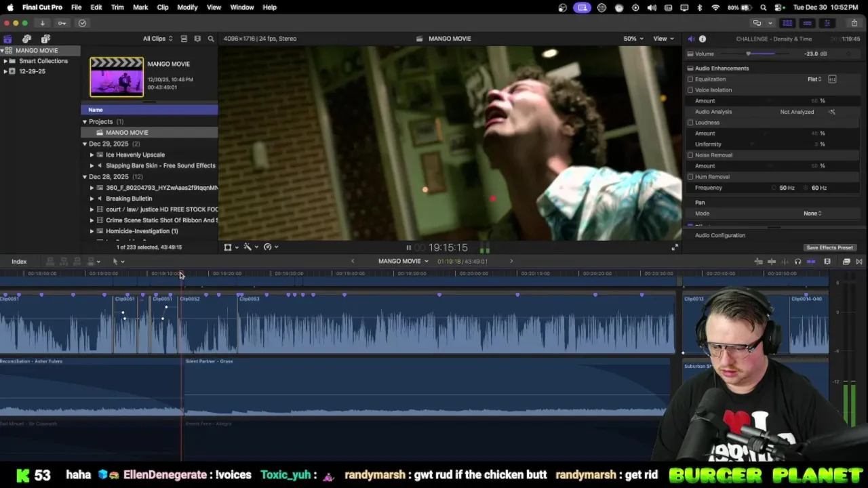Select the Arrow tool selector
The height and width of the screenshot is (488, 868).
click(x=118, y=262)
